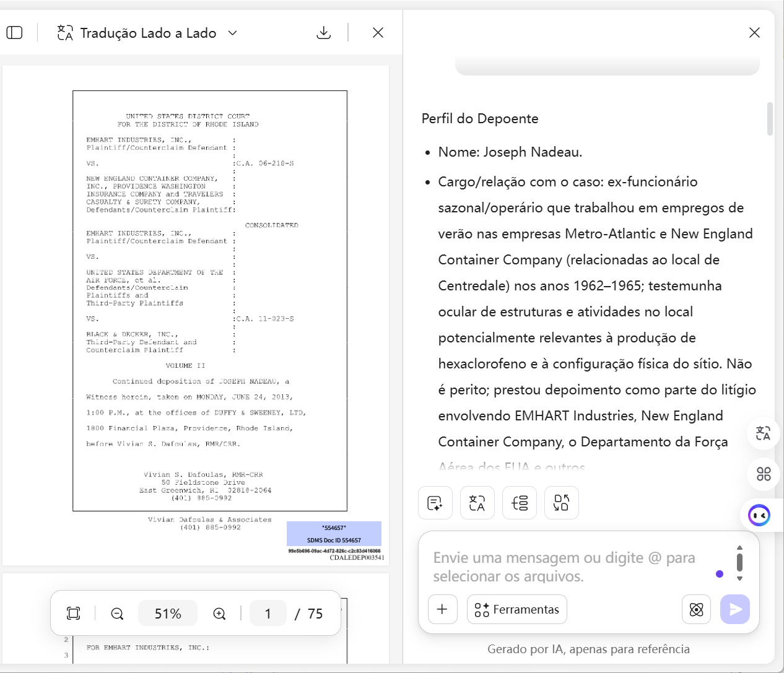Click the 'CDALEDEP003541' page label

[x=357, y=557]
